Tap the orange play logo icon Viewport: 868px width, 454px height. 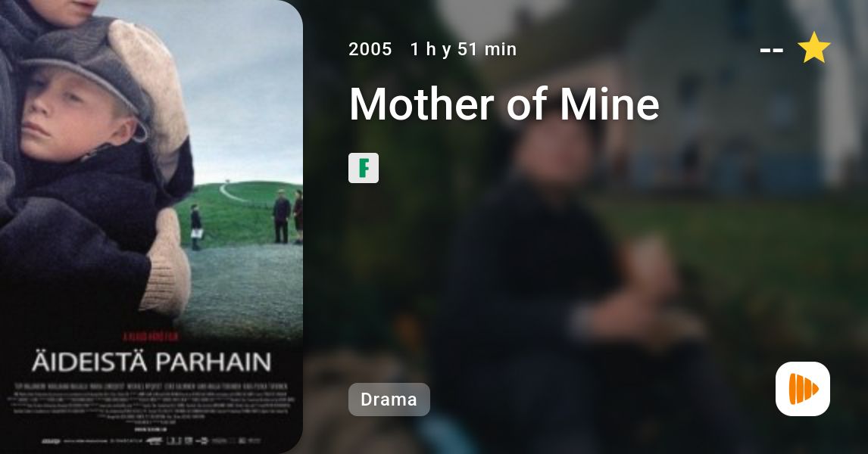(803, 389)
